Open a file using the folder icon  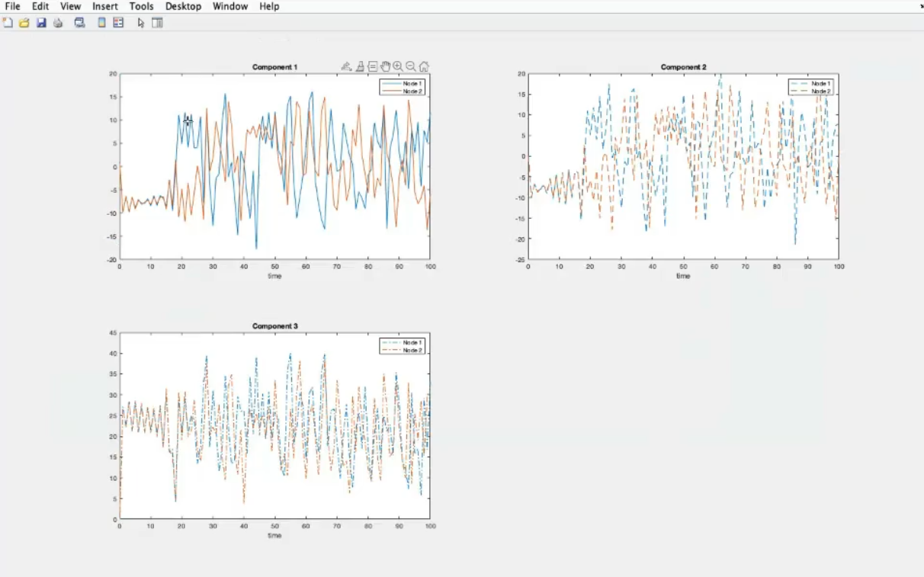pyautogui.click(x=24, y=23)
